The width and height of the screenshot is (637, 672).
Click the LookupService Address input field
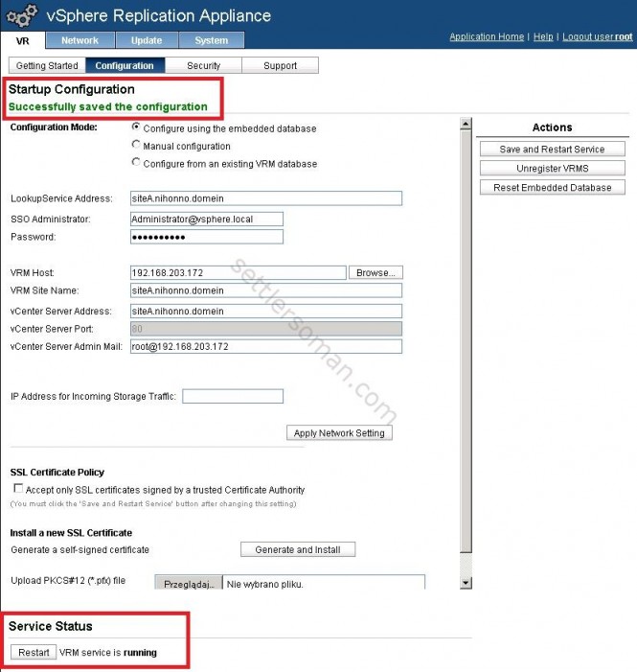pyautogui.click(x=265, y=198)
